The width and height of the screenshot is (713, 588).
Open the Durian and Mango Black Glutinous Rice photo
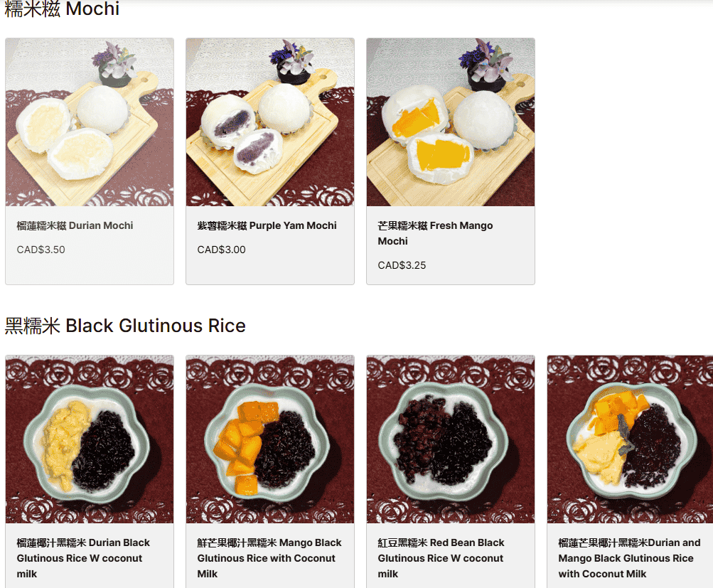[x=631, y=439]
